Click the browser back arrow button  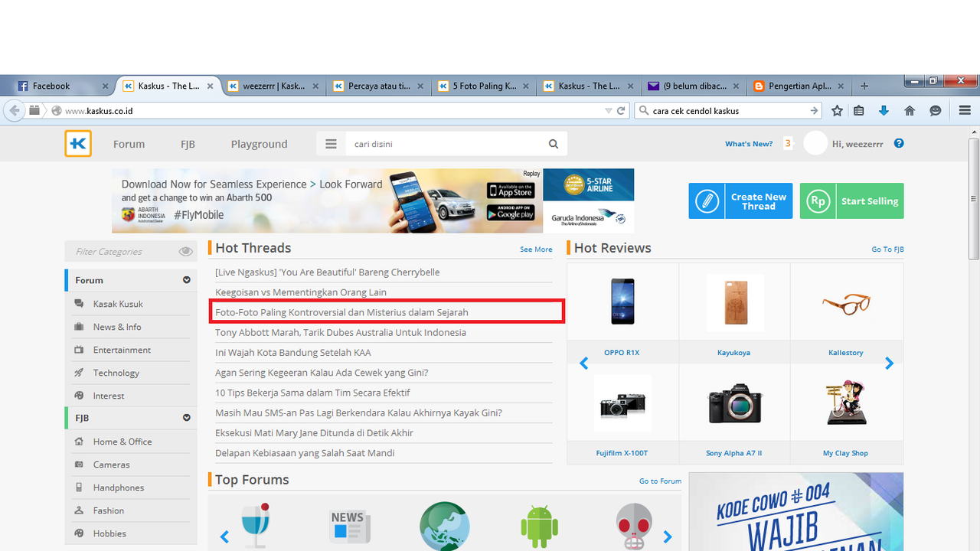pos(15,110)
